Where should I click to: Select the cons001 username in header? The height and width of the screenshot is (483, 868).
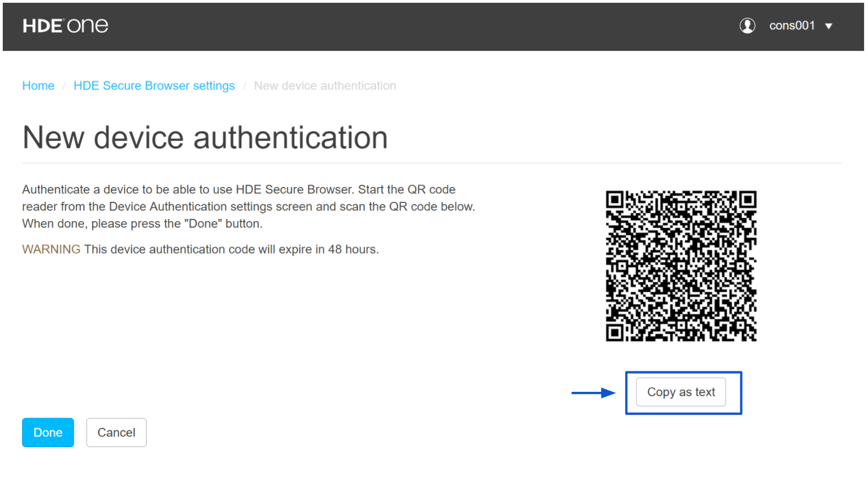pos(792,25)
